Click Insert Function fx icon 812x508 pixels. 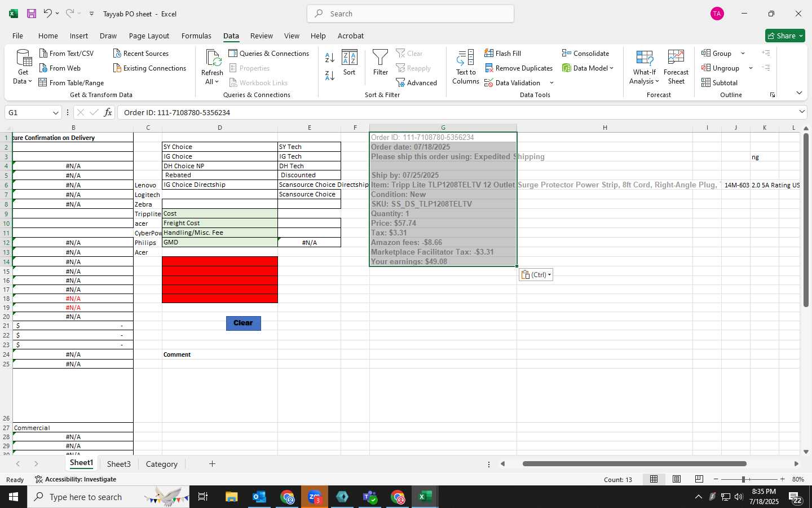[108, 112]
